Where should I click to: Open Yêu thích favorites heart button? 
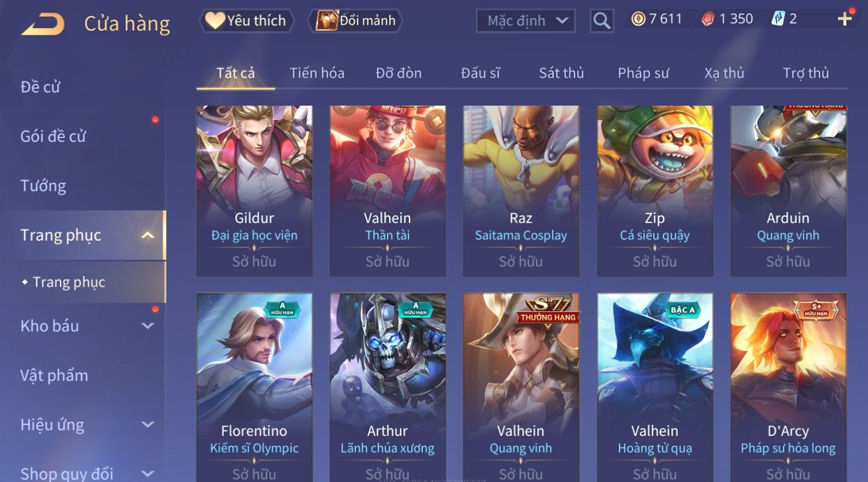[246, 21]
